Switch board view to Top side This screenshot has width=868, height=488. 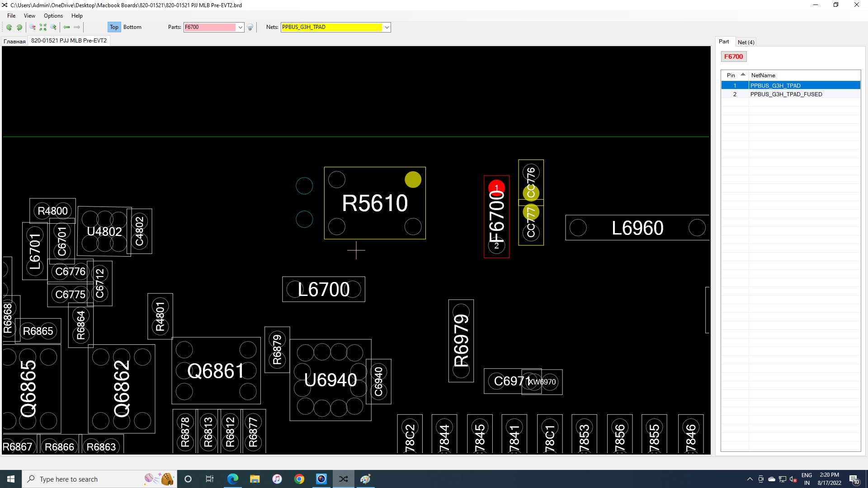[x=114, y=27]
